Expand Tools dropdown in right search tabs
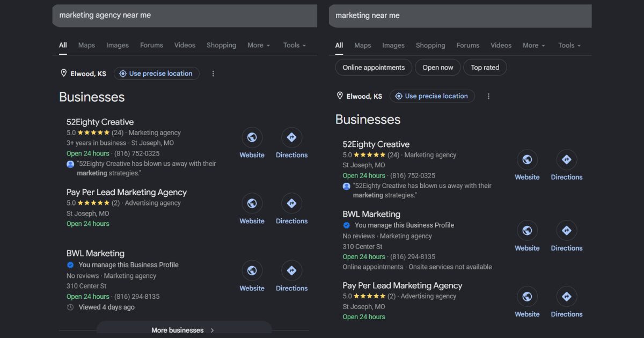The height and width of the screenshot is (338, 644). tap(569, 45)
